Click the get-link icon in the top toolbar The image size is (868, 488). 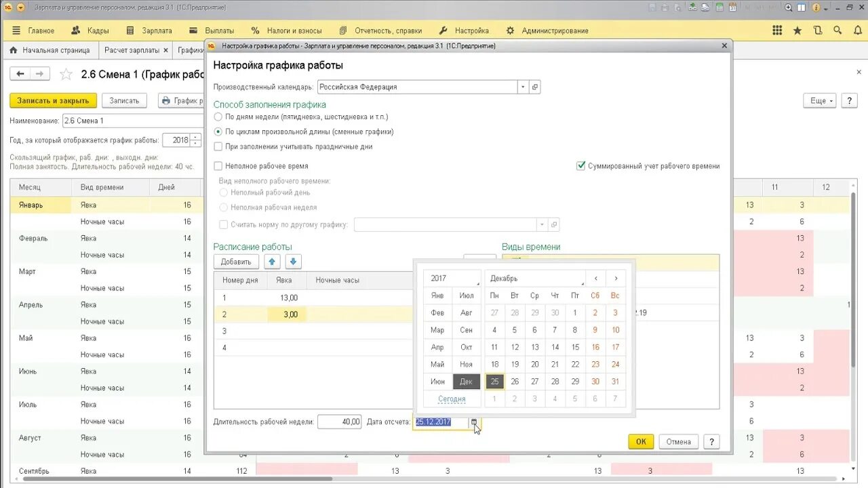tap(692, 7)
